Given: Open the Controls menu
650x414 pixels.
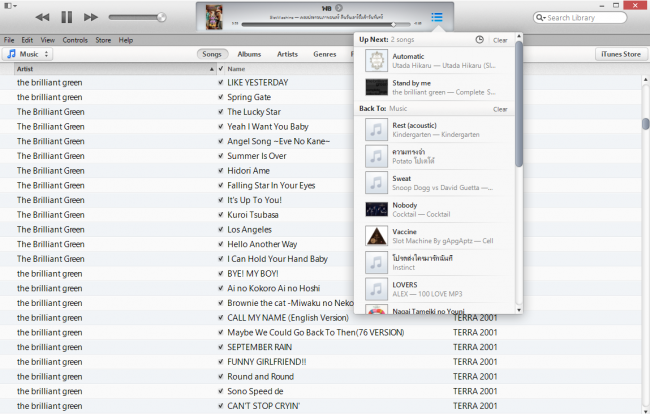Looking at the screenshot, I should point(75,40).
